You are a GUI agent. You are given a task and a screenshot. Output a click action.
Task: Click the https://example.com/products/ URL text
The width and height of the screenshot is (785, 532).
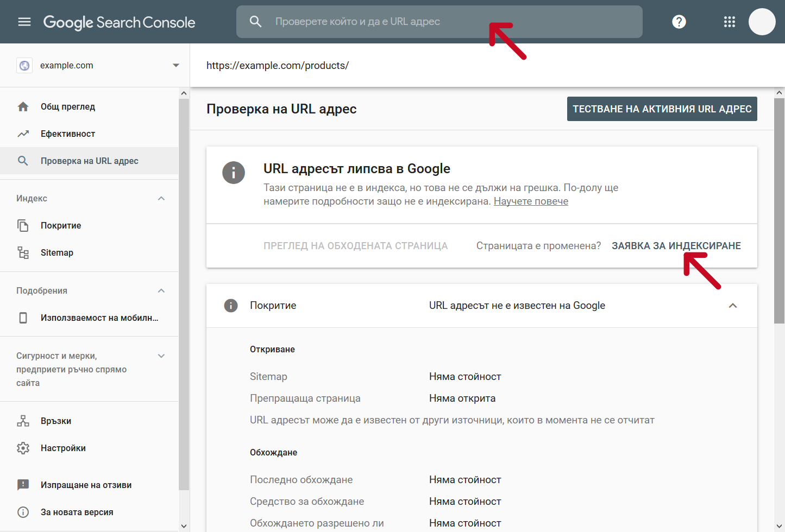tap(278, 66)
